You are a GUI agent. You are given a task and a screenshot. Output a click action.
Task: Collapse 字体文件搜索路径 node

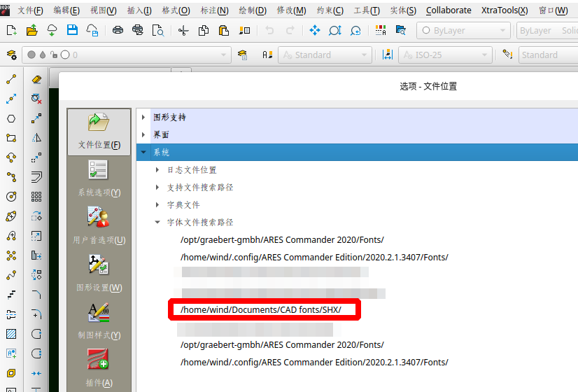pyautogui.click(x=157, y=222)
